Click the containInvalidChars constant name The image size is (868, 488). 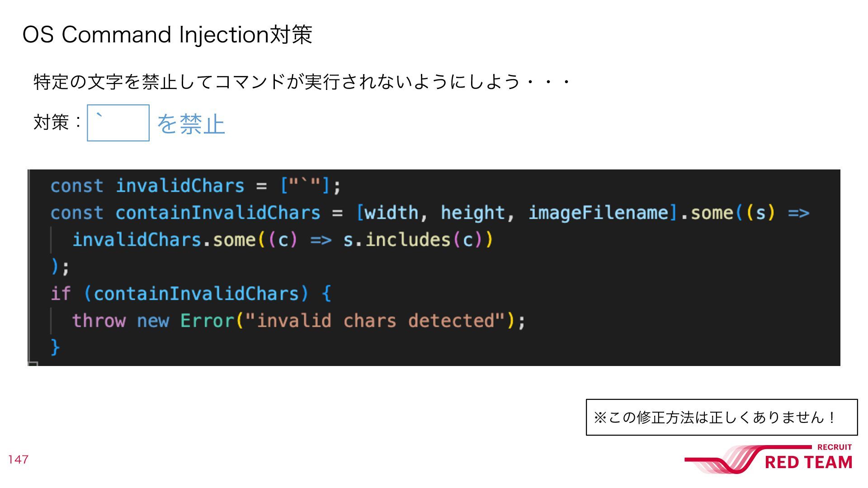click(x=218, y=213)
